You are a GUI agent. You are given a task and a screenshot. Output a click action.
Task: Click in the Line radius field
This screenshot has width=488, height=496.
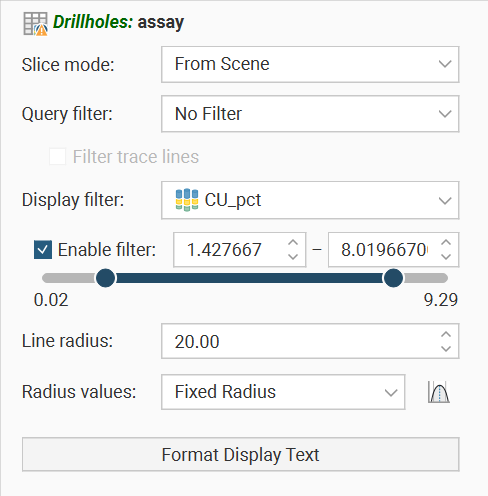300,341
